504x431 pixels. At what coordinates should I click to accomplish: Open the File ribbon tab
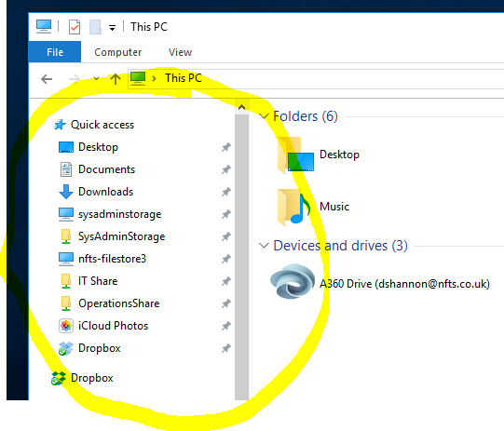point(55,52)
